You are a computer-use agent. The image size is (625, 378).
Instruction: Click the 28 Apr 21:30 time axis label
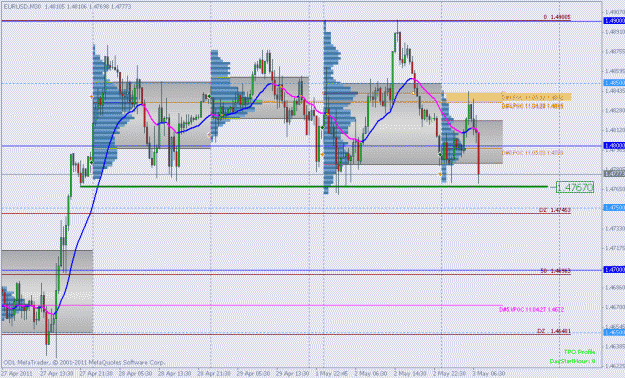[214, 374]
